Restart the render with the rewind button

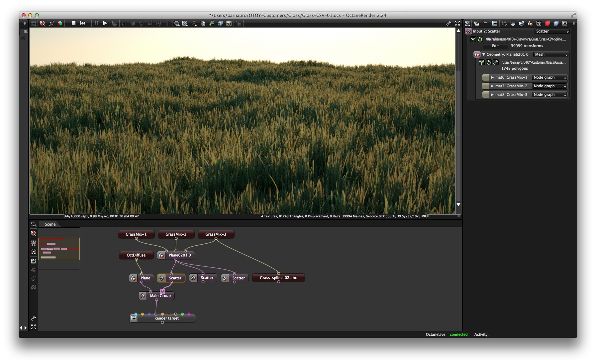pos(82,23)
